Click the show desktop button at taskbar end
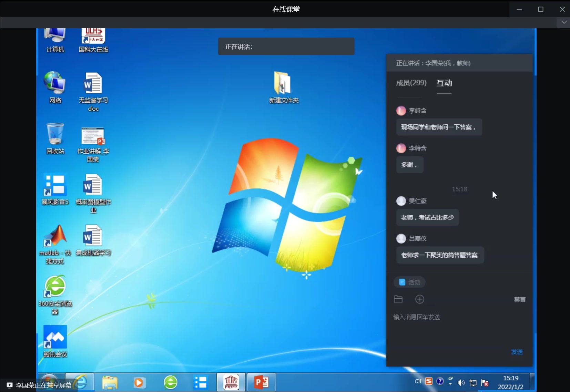This screenshot has width=570, height=392. pyautogui.click(x=532, y=382)
